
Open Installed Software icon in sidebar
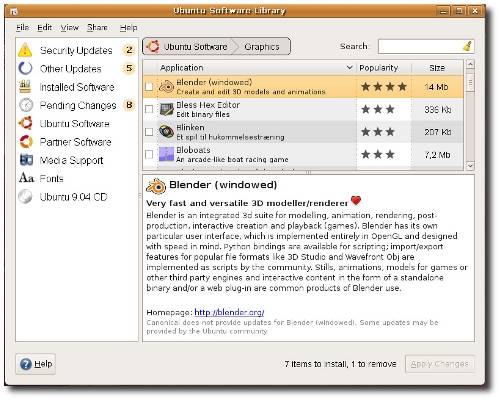(x=26, y=87)
